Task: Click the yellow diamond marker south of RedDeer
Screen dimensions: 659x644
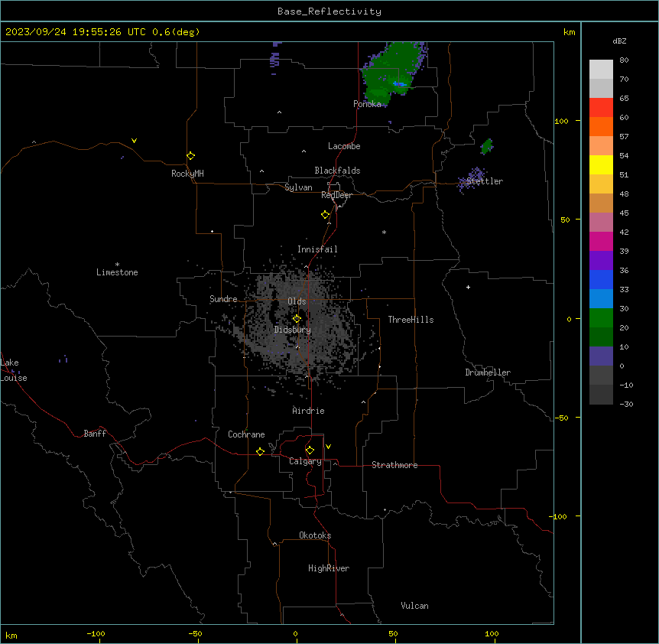Action: coord(326,215)
